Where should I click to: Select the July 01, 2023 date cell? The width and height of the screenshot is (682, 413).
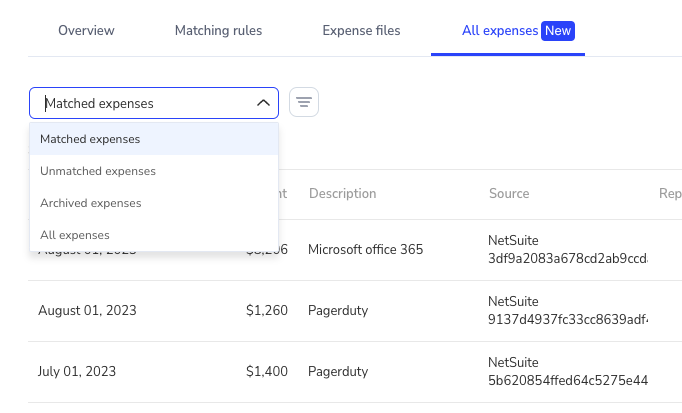pyautogui.click(x=77, y=371)
